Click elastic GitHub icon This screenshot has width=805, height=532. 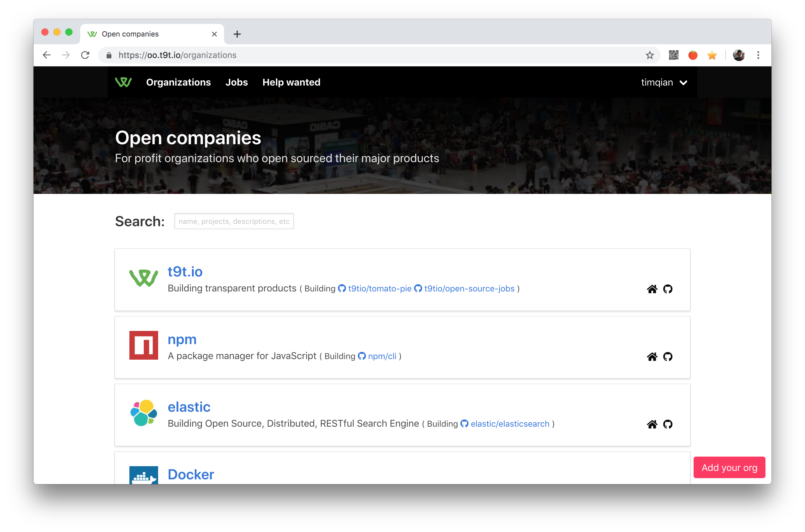tap(668, 424)
